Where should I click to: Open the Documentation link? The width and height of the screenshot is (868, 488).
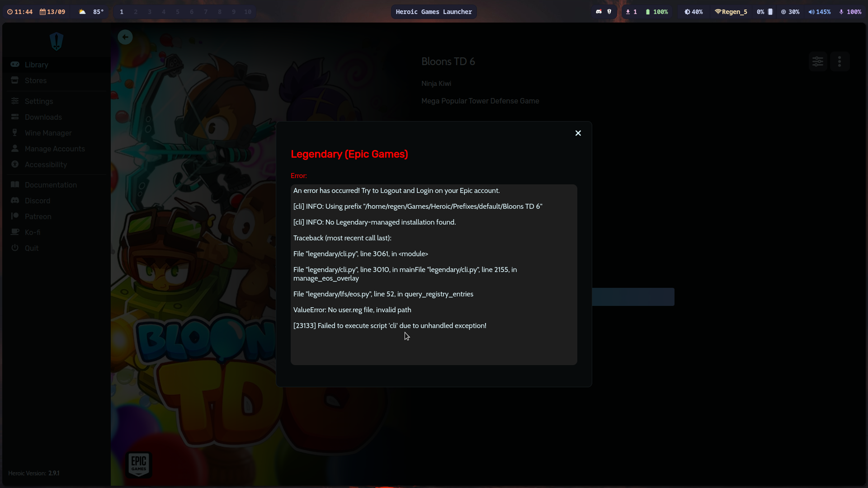click(x=51, y=185)
